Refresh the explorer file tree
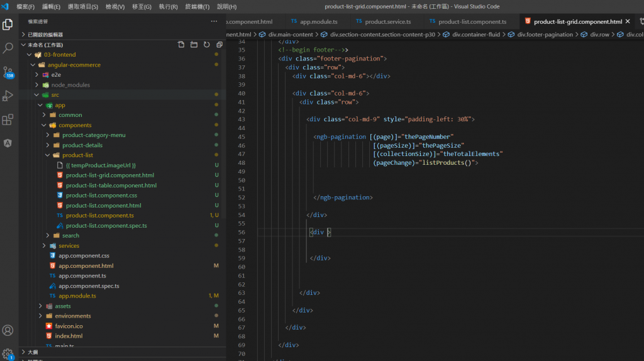 tap(206, 45)
